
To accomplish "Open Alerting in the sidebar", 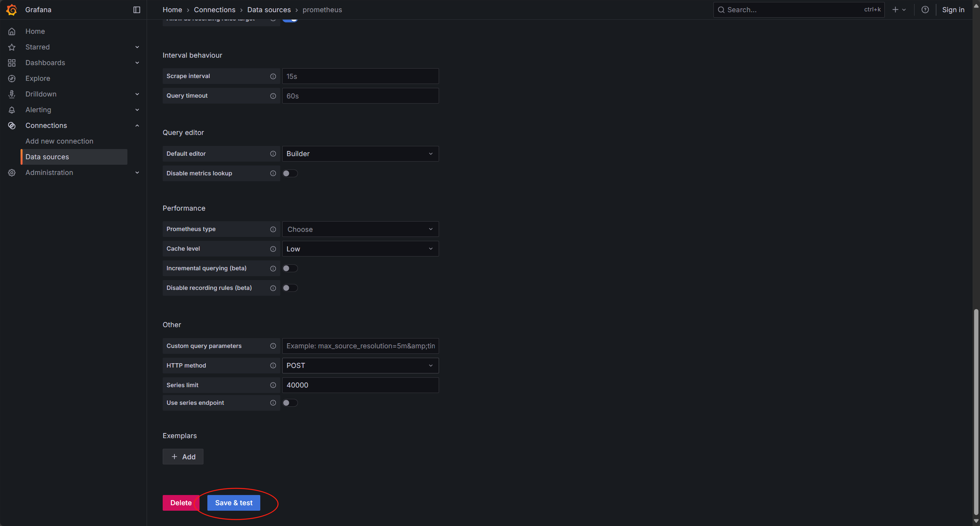I will (x=38, y=110).
